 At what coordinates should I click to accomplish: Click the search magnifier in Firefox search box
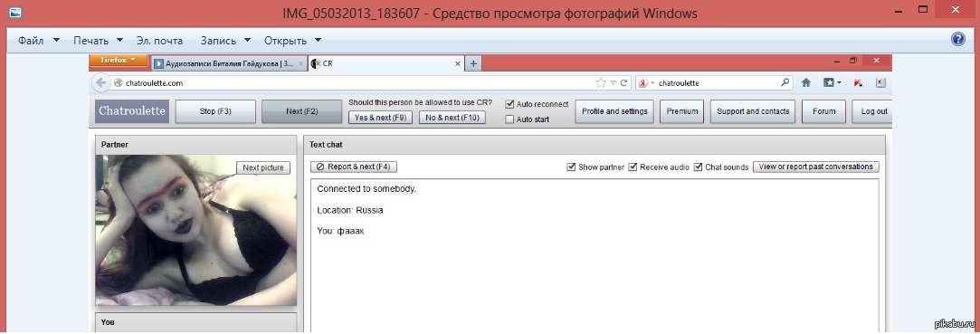(x=785, y=82)
